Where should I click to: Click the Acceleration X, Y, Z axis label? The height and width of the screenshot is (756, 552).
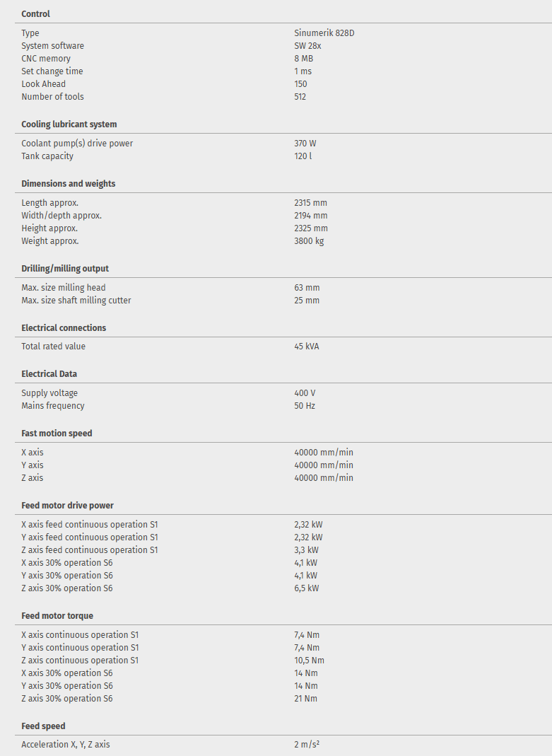pyautogui.click(x=66, y=745)
